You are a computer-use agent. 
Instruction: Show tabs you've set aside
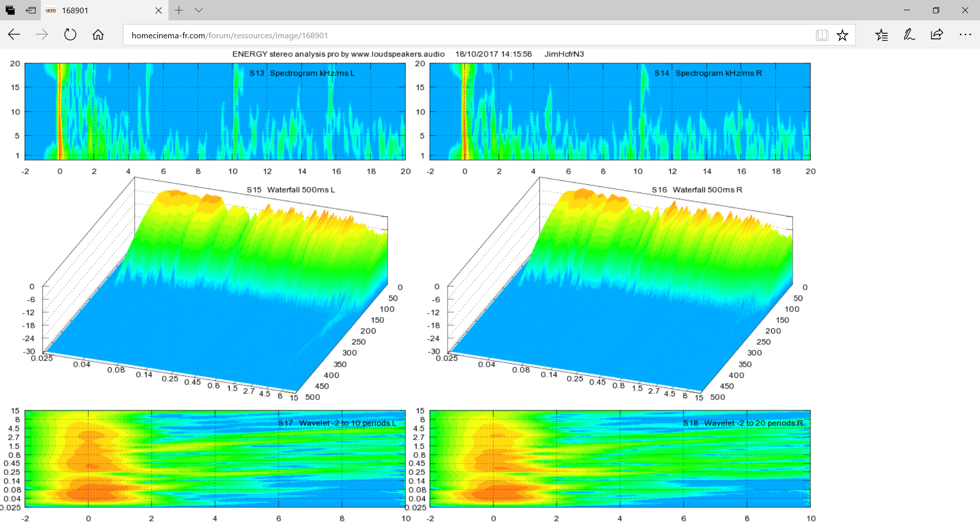click(10, 10)
